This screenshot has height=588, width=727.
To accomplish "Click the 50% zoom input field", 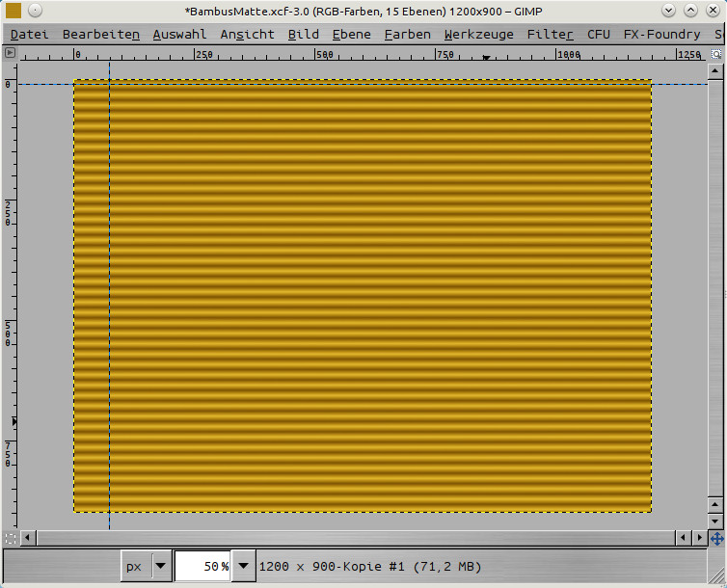I will pos(203,566).
